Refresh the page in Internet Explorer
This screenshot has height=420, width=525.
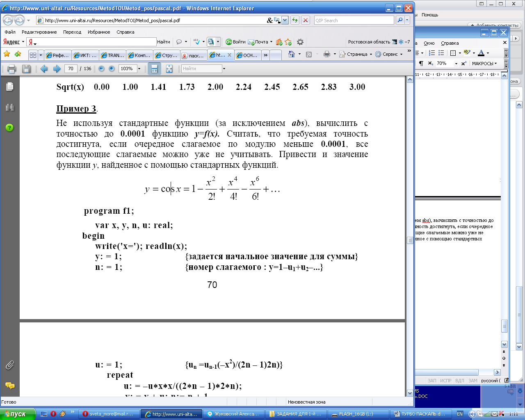(295, 20)
